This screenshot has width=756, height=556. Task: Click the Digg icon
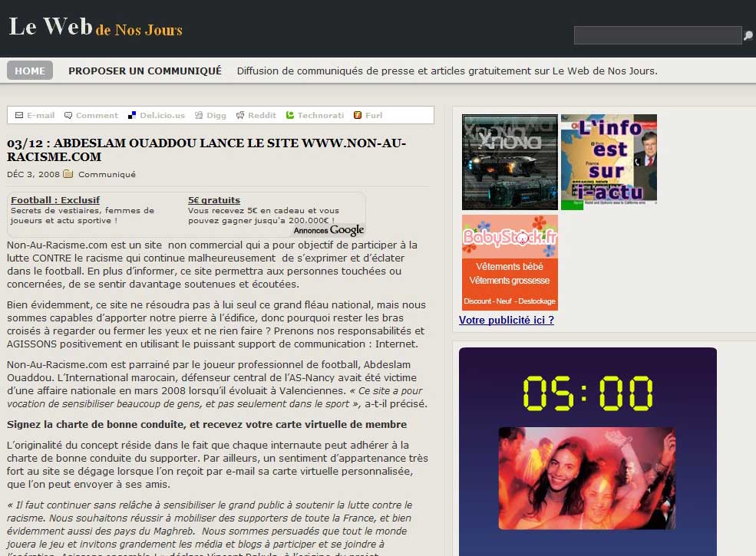pyautogui.click(x=199, y=115)
